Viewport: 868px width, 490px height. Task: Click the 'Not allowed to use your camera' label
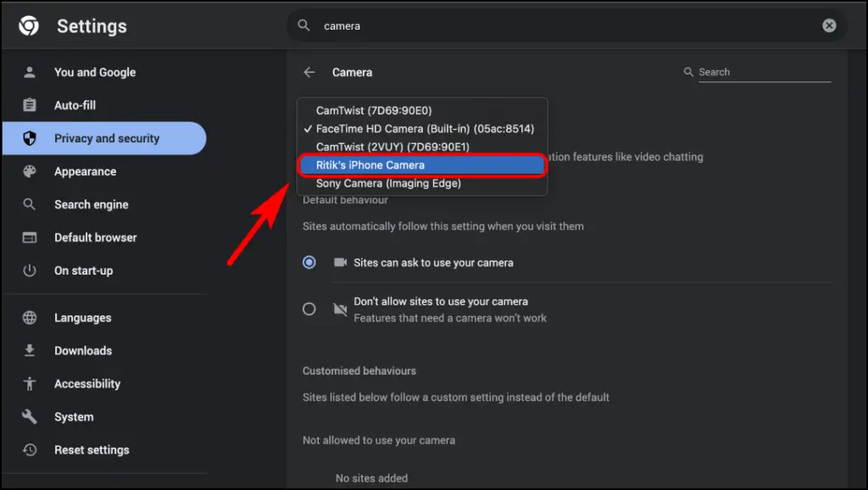[x=379, y=440]
